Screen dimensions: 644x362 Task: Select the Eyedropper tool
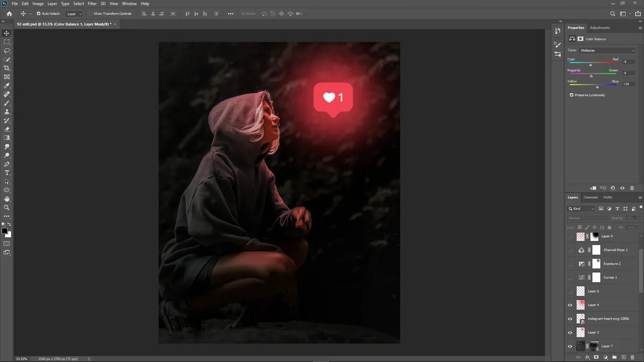coord(7,85)
